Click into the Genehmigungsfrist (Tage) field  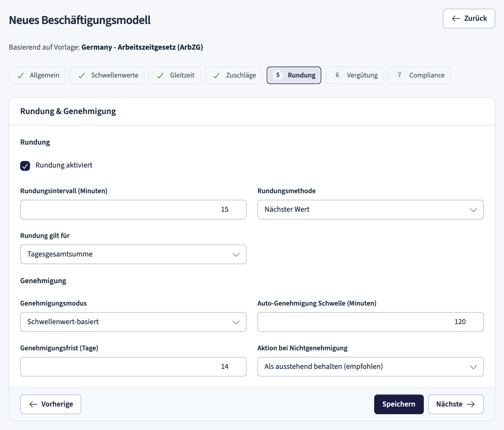coord(133,367)
